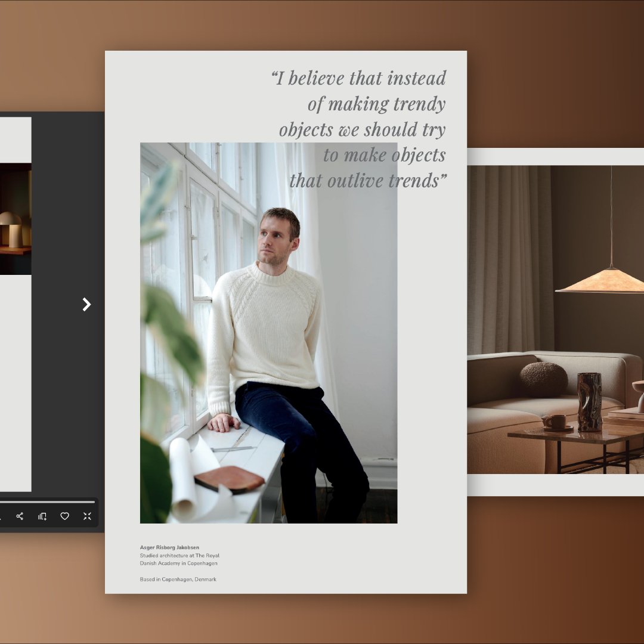Click the line "Studied architecture at The Royal"

[x=179, y=555]
